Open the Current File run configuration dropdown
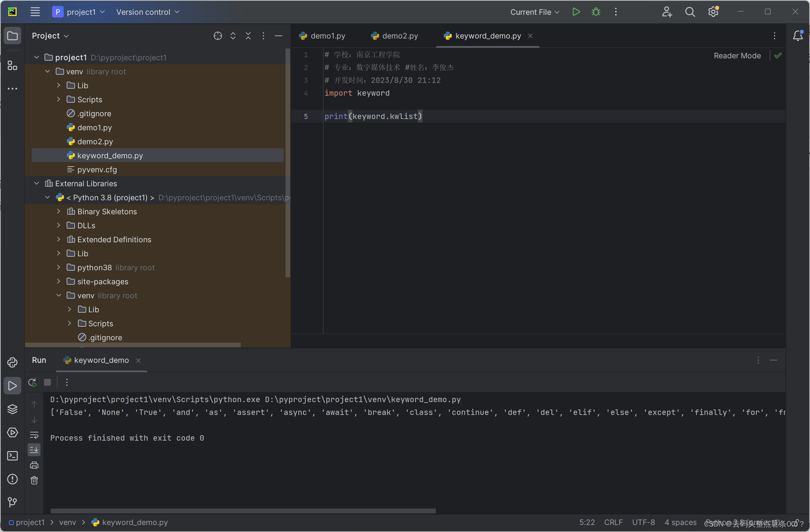 tap(535, 12)
